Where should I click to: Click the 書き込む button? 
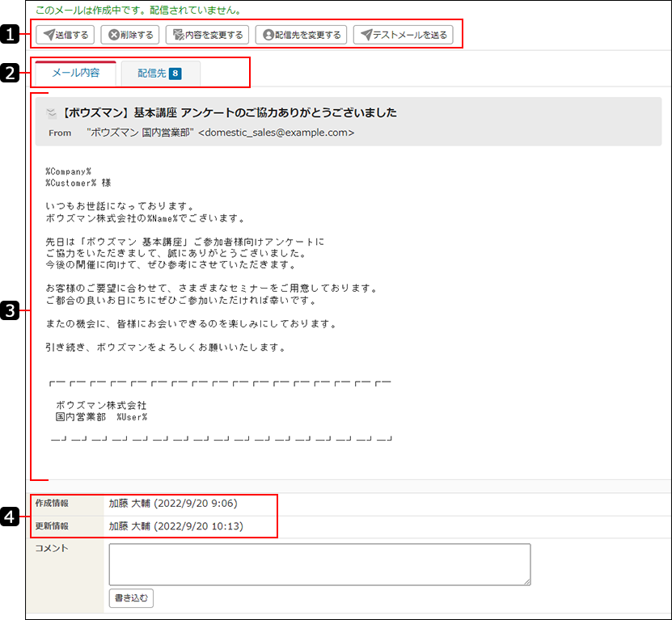131,598
